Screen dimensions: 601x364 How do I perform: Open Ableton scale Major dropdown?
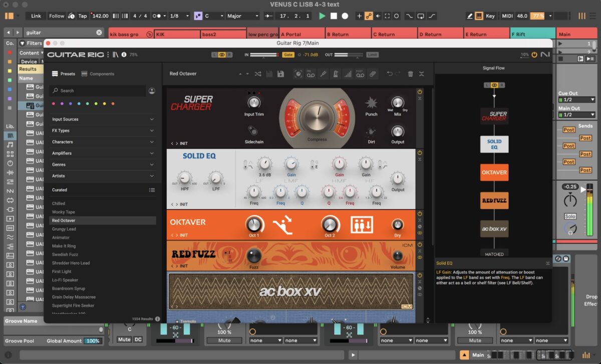(x=242, y=16)
